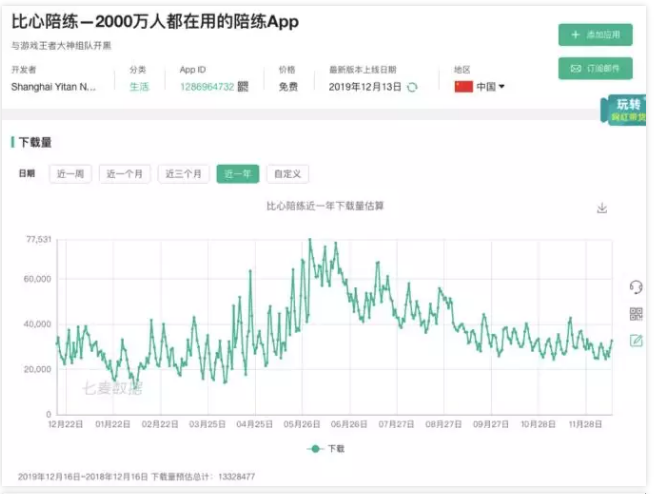
Task: Click the 订阅邮件 button
Action: [595, 68]
